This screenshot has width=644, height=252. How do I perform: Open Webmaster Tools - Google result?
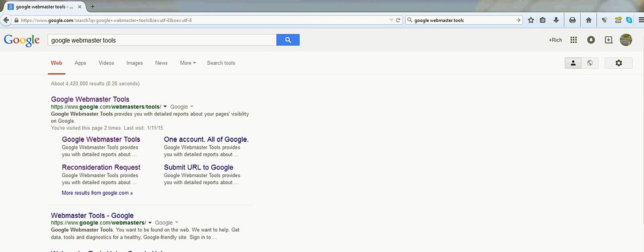[92, 215]
